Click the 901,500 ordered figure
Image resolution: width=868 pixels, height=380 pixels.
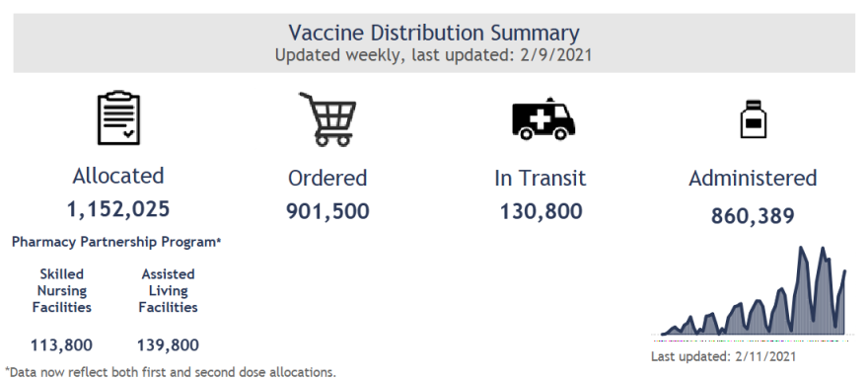[x=327, y=211]
